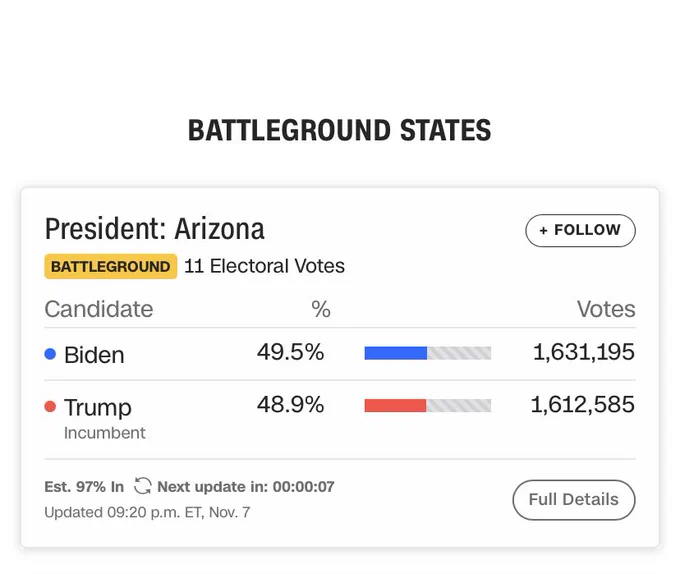680x574 pixels.
Task: Click the % column header
Action: coord(321,309)
